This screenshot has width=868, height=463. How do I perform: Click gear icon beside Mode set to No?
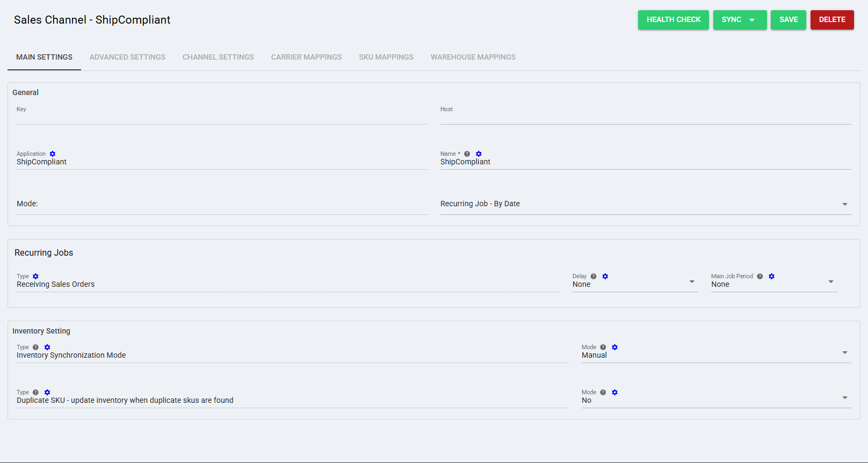point(615,393)
